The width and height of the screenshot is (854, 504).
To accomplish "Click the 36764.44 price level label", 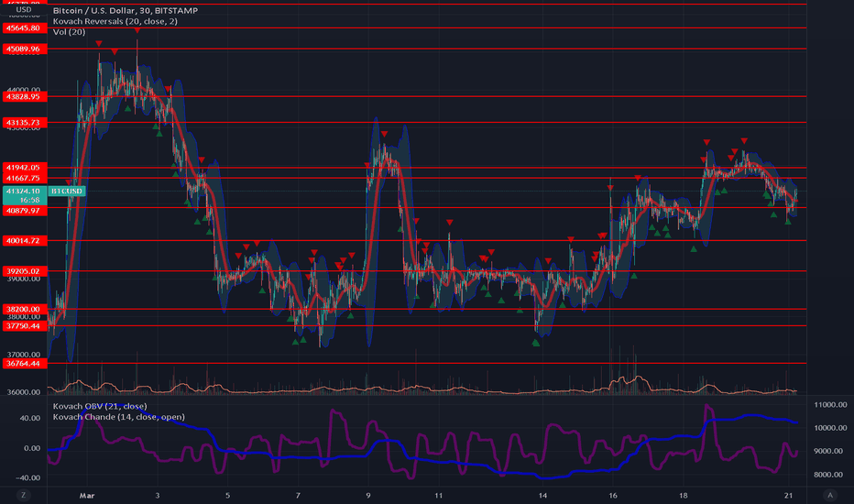I will pos(23,364).
